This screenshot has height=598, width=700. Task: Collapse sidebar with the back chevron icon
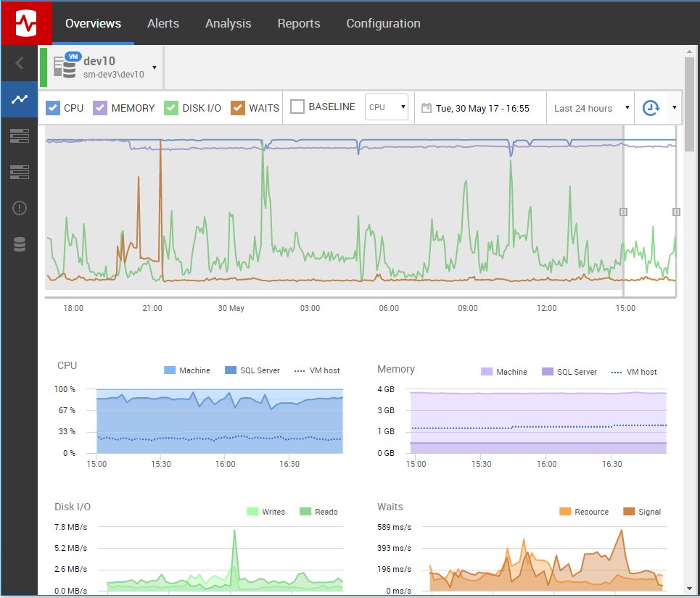[19, 63]
